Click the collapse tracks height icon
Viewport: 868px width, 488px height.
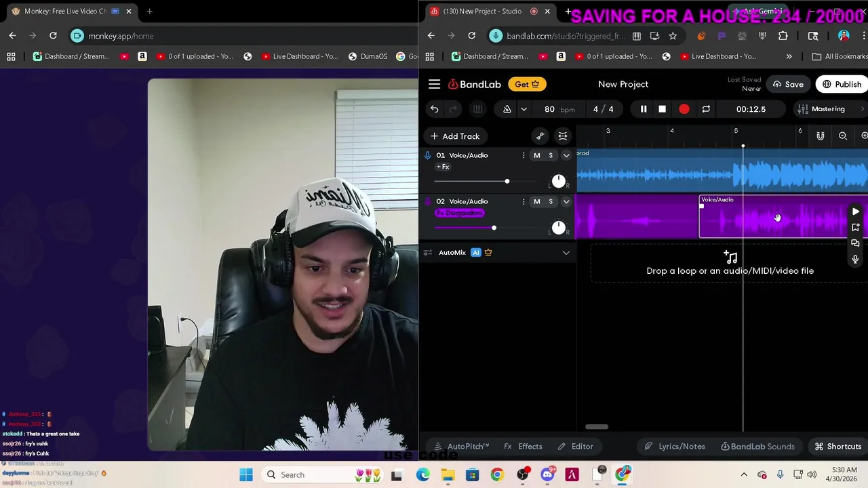[x=562, y=136]
